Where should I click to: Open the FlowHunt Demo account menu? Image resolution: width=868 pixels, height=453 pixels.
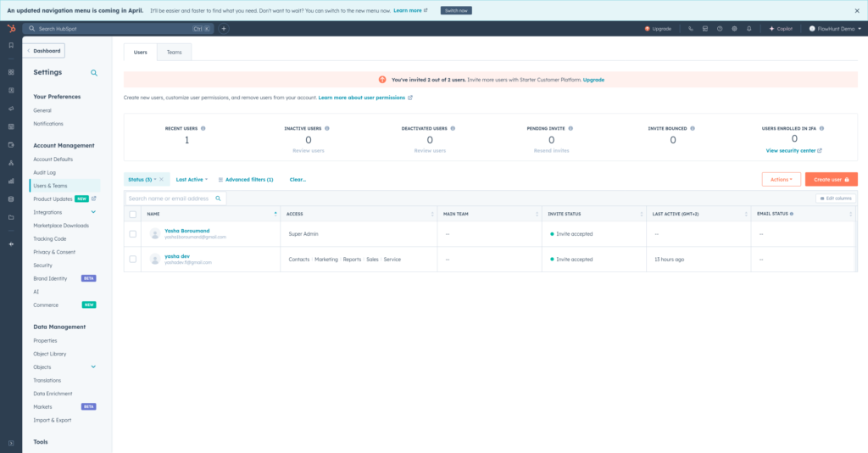(835, 29)
